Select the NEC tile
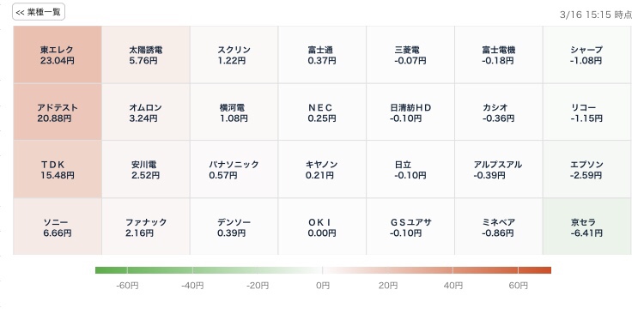This screenshot has width=644, height=314. coord(322,112)
